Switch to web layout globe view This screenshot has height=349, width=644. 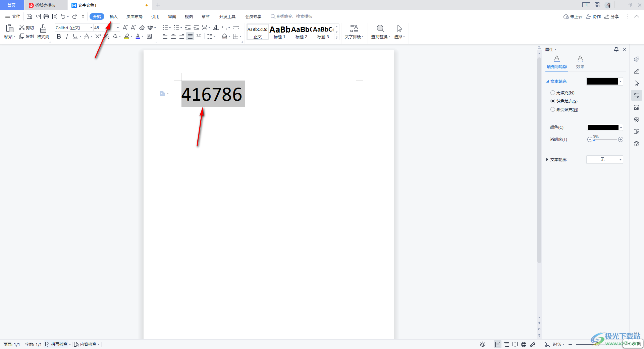tap(524, 344)
